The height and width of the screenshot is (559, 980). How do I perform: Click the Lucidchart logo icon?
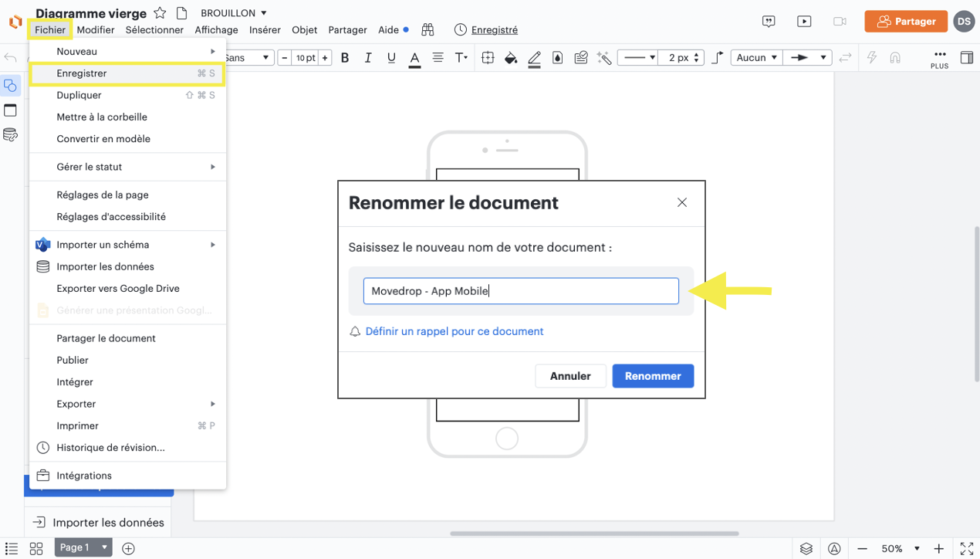click(15, 22)
